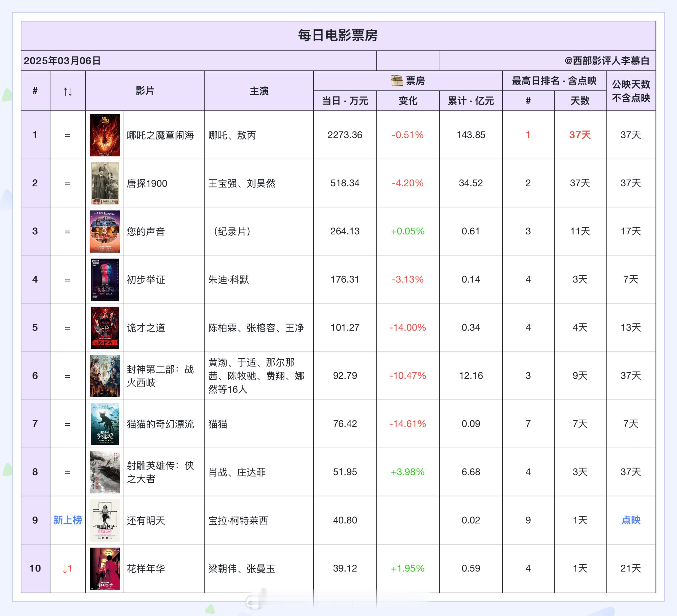Open the 您的声音 poster thumbnail

[x=105, y=231]
